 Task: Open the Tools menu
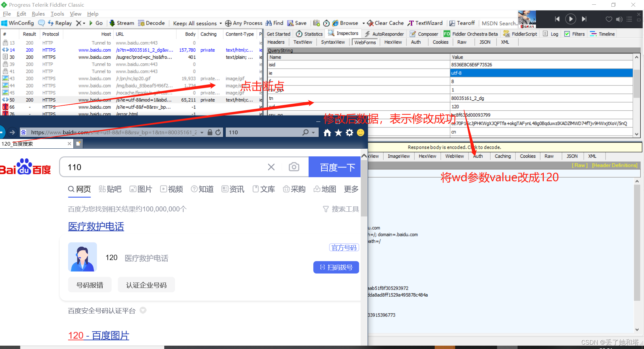coord(57,14)
